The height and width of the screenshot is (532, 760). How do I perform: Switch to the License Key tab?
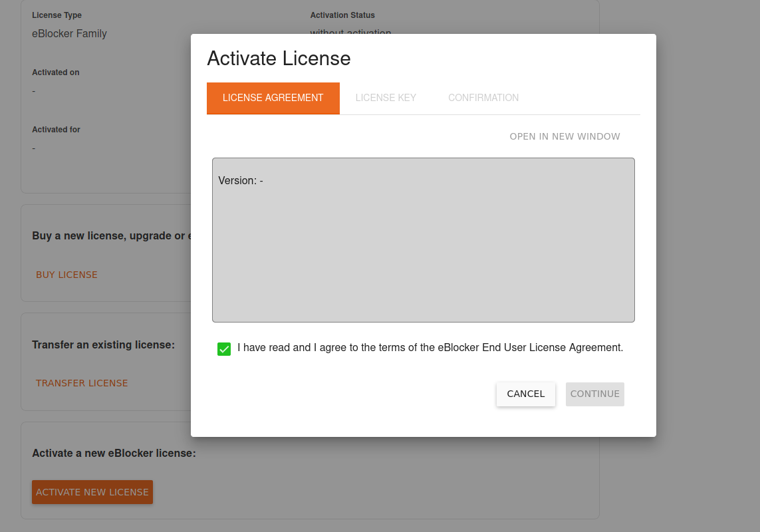pos(386,98)
